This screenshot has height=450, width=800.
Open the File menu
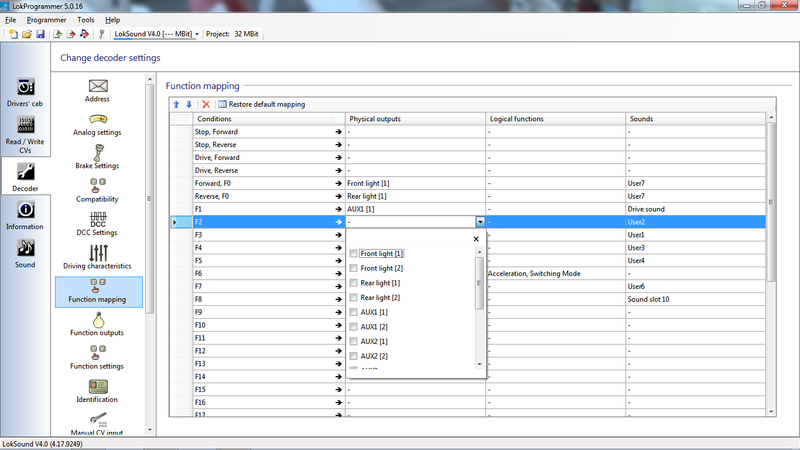point(11,20)
